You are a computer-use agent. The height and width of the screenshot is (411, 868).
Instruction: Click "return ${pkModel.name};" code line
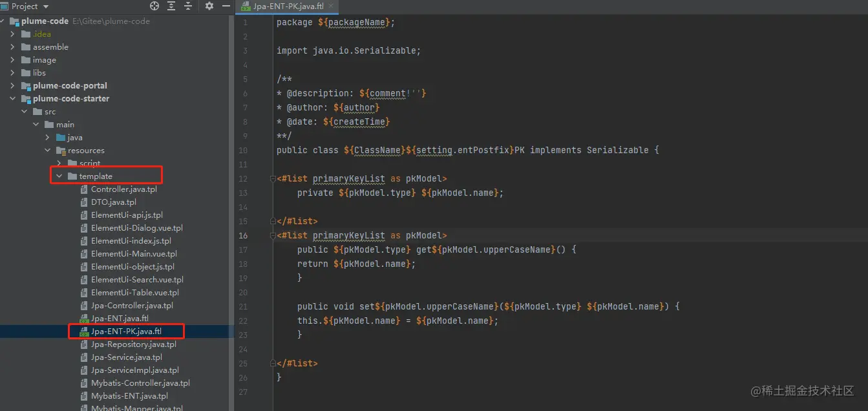(356, 264)
